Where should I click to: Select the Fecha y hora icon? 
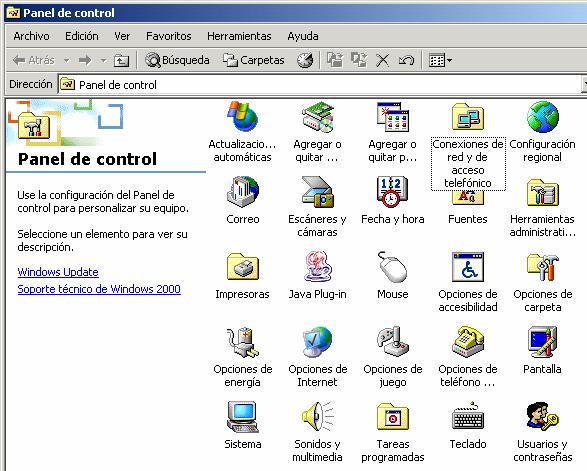392,192
